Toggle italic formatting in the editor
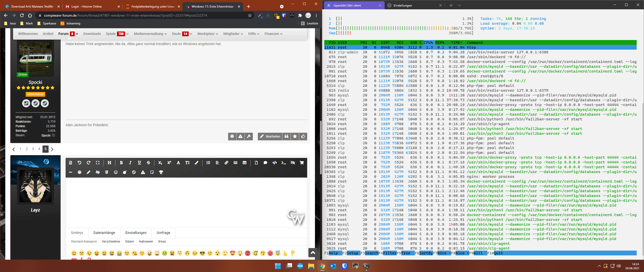The image size is (644, 272). (x=130, y=163)
